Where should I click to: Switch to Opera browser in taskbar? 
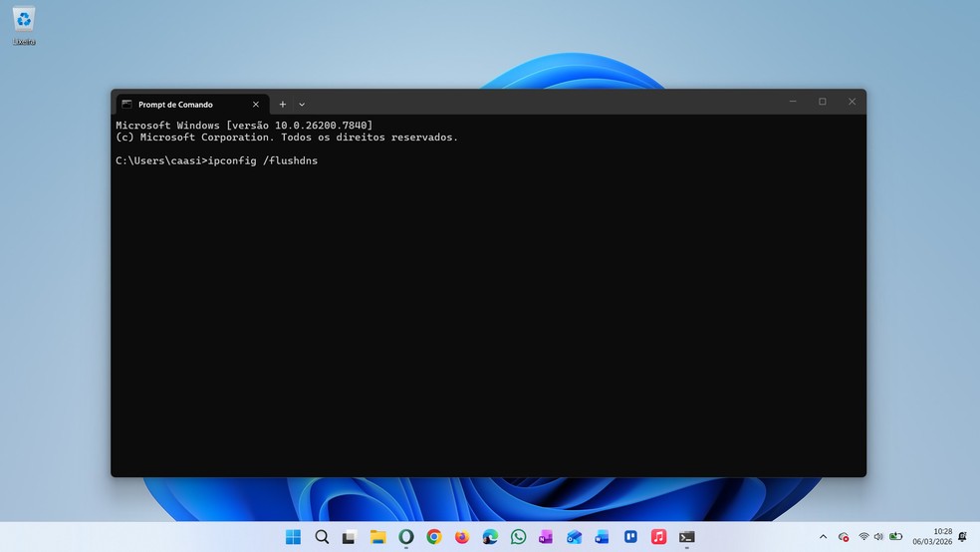tap(405, 537)
